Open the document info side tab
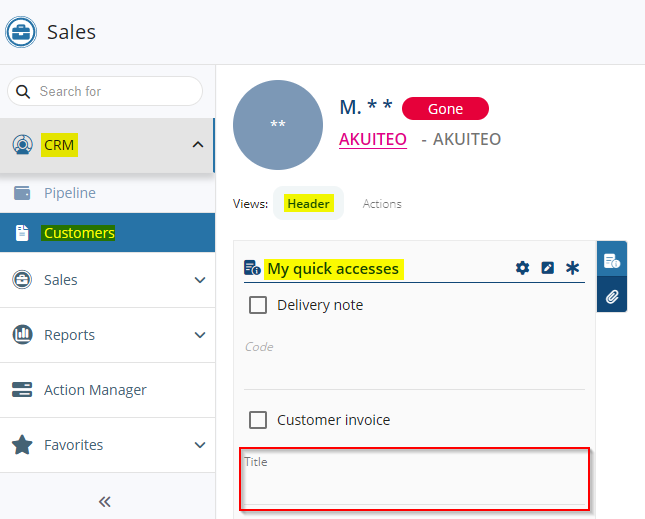 pos(612,260)
